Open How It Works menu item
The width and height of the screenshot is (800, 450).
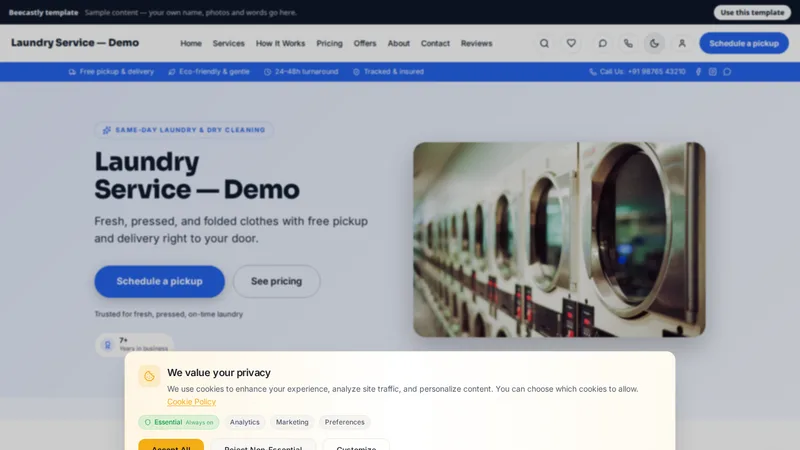point(281,43)
